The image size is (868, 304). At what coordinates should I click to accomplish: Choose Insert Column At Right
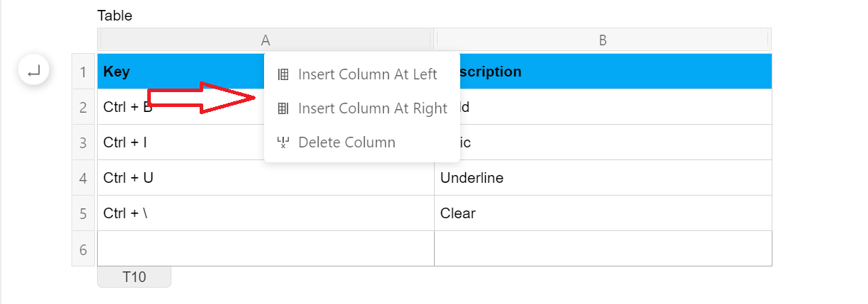click(362, 108)
